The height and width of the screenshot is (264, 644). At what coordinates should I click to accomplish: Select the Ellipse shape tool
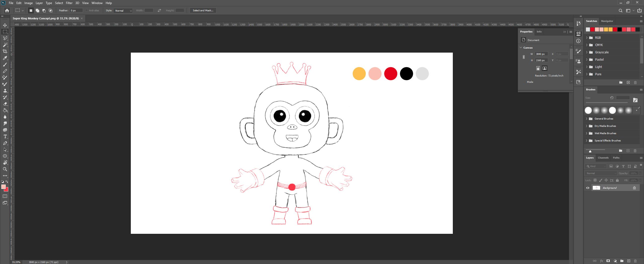(5, 156)
